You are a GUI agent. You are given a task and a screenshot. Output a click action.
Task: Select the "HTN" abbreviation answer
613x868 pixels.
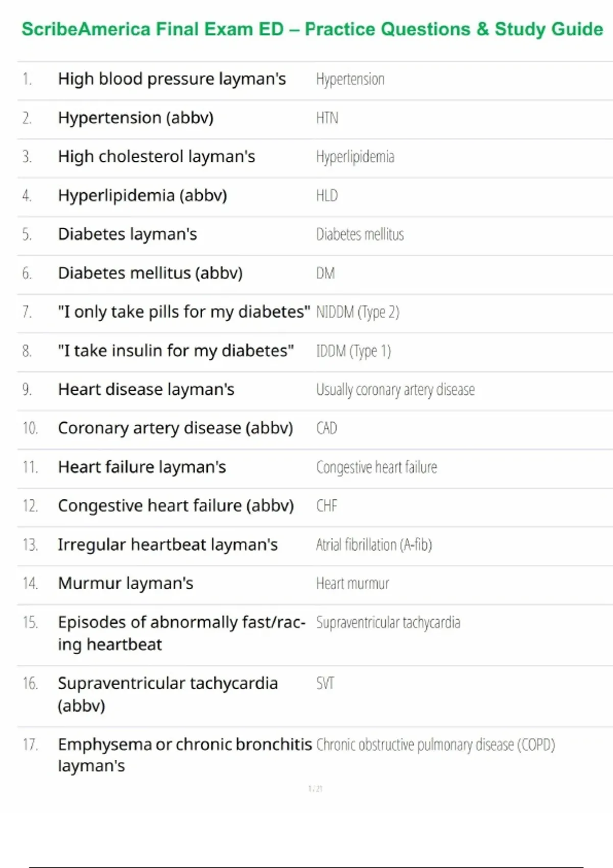(327, 118)
